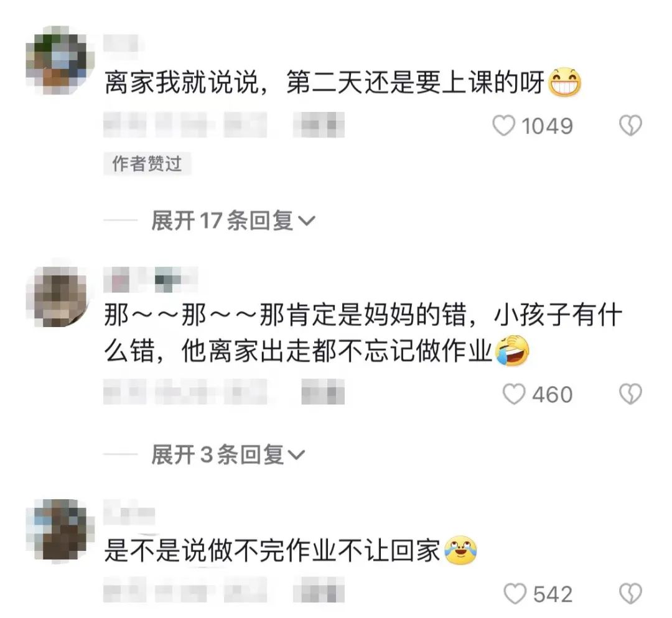
Task: Like the comment with 542 likes
Action: click(x=515, y=594)
